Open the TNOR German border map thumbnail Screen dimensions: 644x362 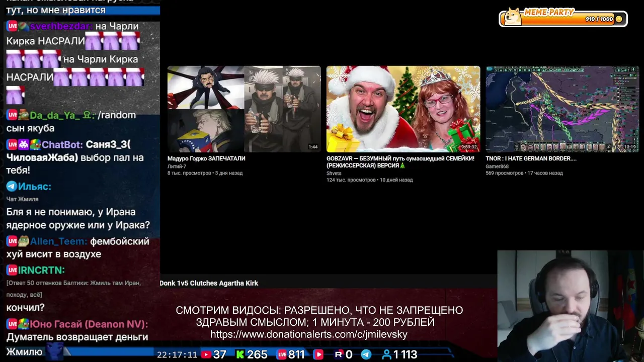tap(562, 109)
